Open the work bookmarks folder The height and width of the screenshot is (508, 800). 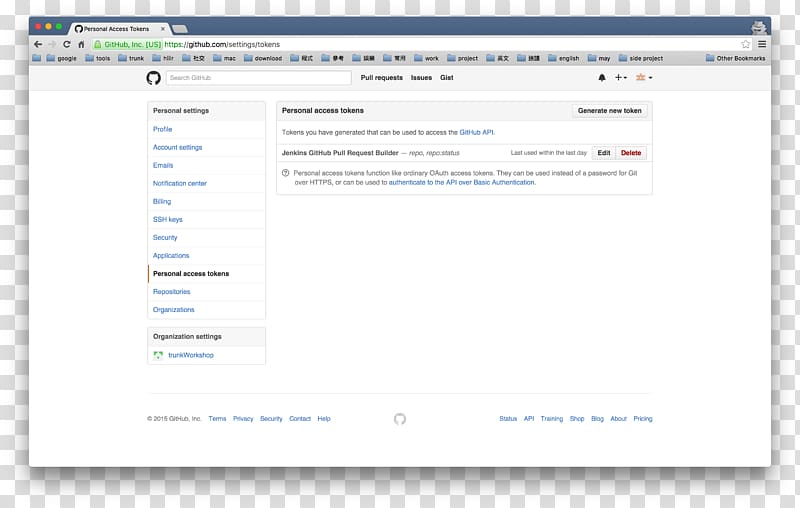(x=427, y=58)
